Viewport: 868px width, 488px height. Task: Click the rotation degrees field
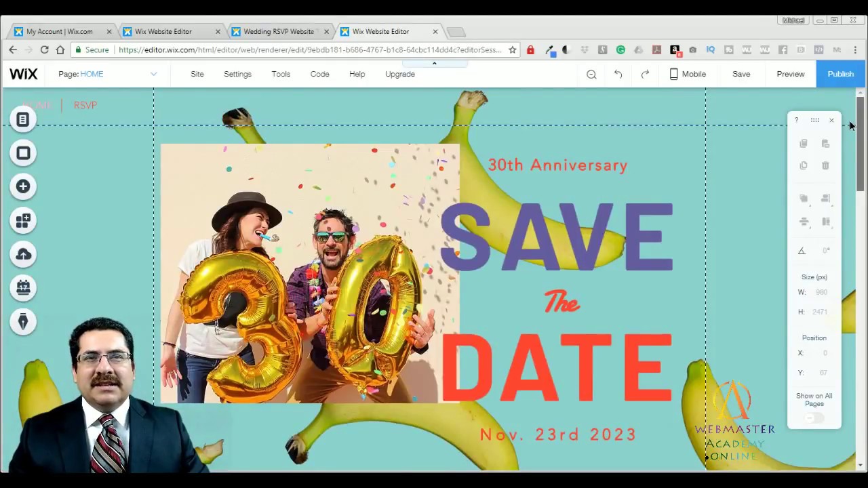coord(825,251)
